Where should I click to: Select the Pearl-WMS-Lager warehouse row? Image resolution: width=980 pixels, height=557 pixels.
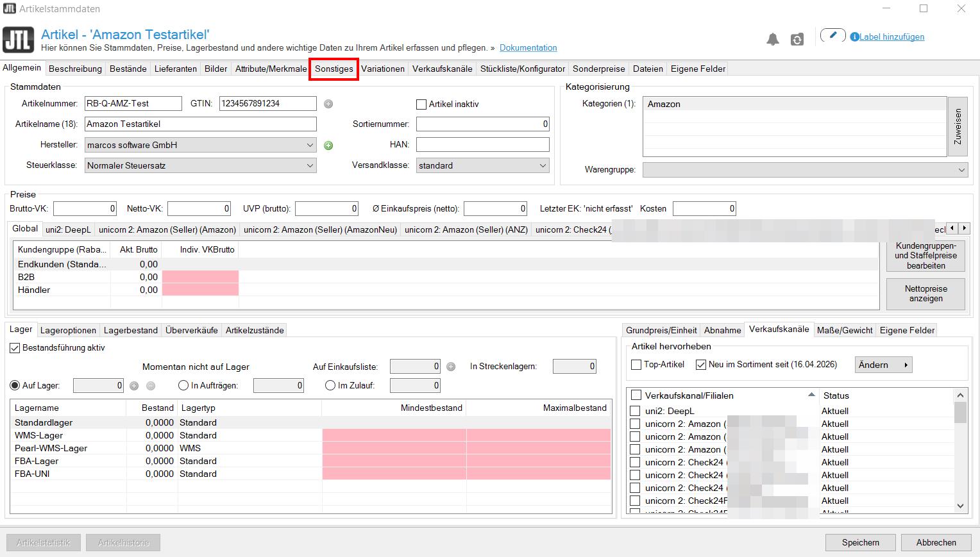(x=311, y=448)
